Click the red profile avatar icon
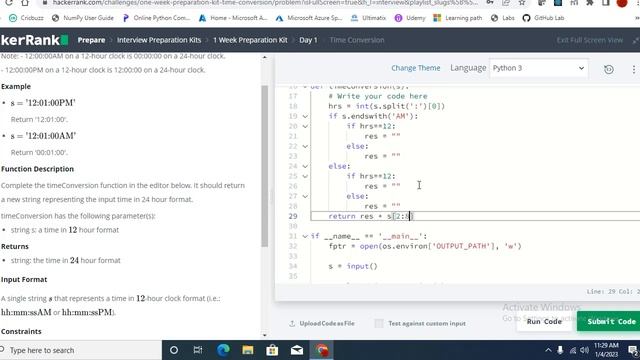The image size is (640, 360). (622, 3)
